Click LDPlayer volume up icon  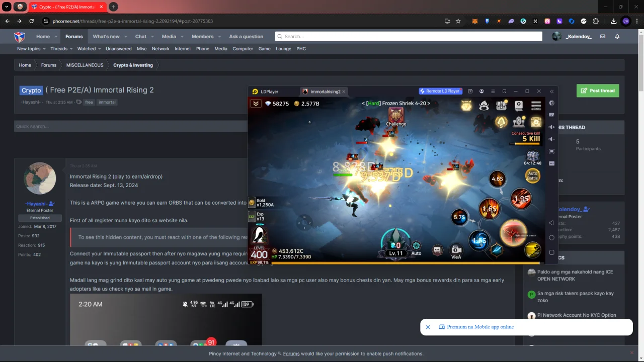coord(552,127)
